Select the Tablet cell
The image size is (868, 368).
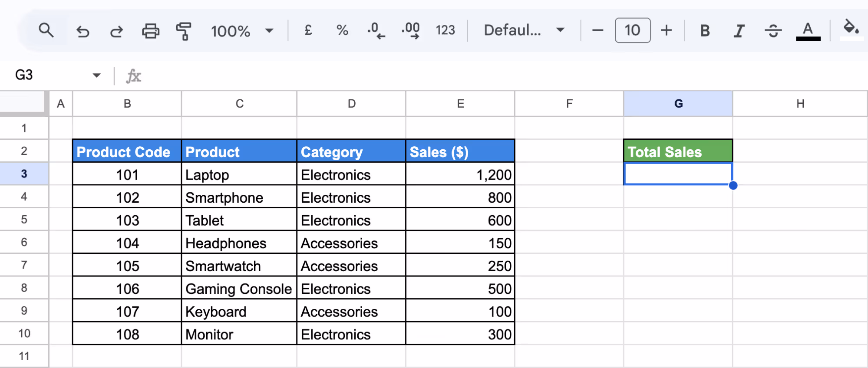click(239, 220)
